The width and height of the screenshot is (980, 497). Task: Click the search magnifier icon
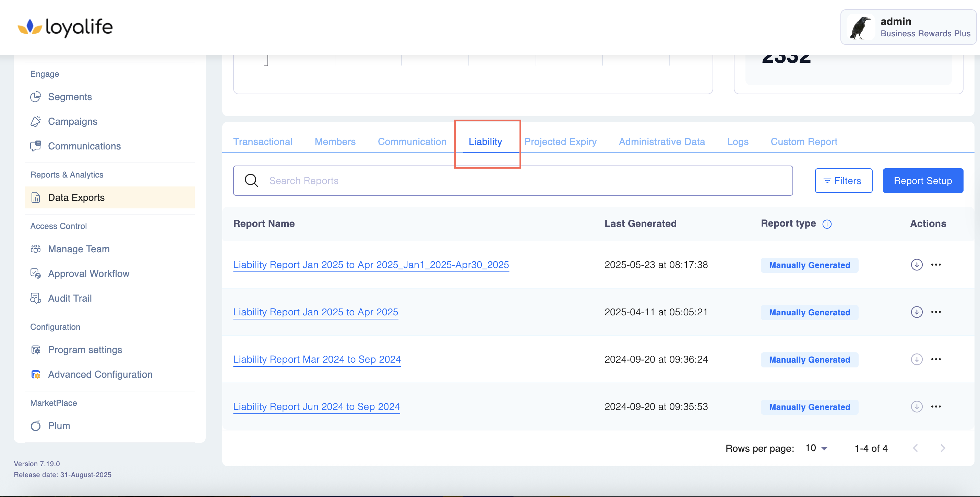[251, 181]
